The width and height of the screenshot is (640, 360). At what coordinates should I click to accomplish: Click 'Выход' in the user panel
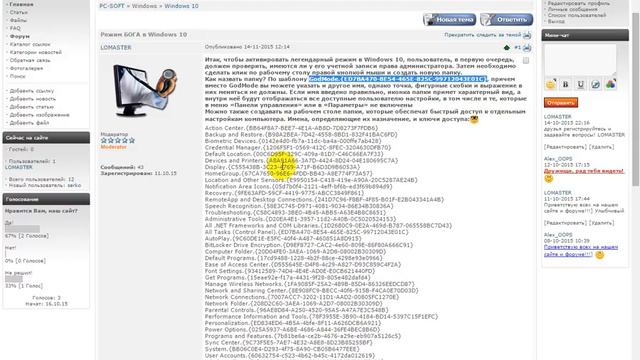tap(556, 21)
